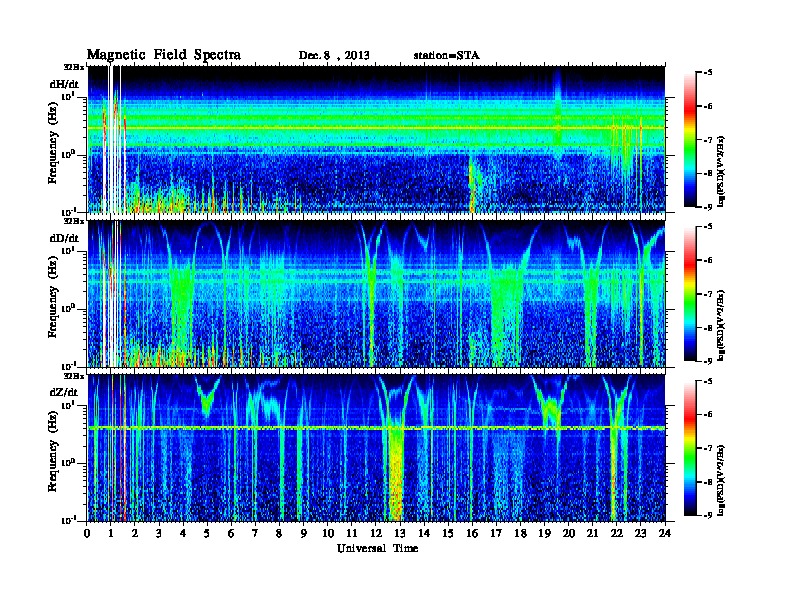Click the "32Hz" label atop dZ/dt panel

74,376
